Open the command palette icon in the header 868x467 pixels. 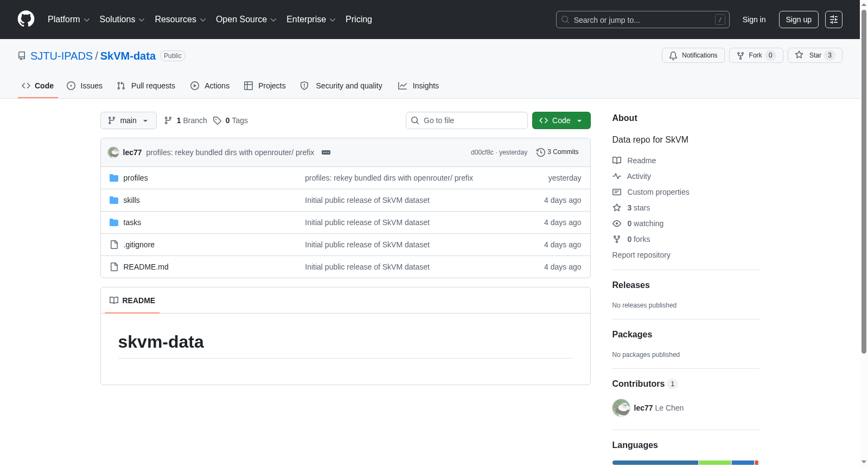coord(833,20)
